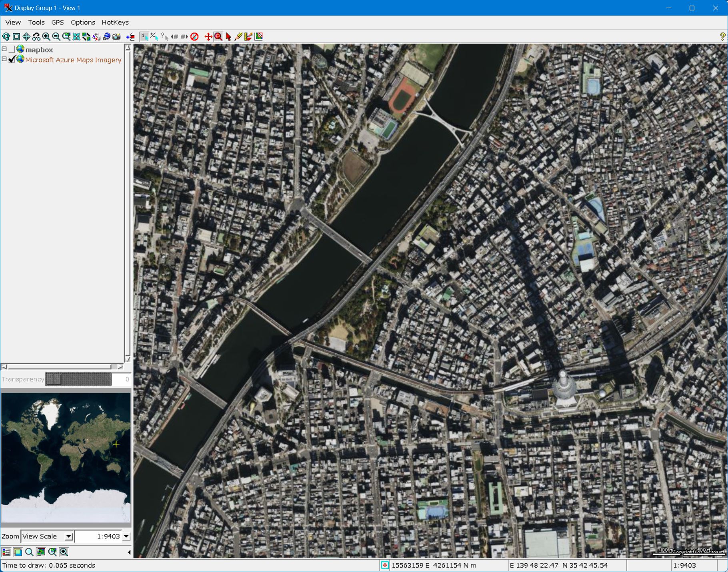728x572 pixels.
Task: Open the 1:9403 scale value dropdown
Action: [x=126, y=536]
